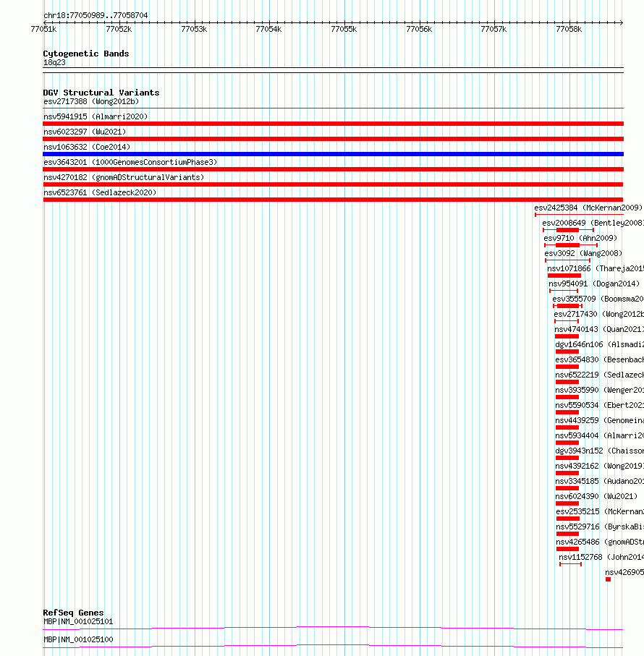The height and width of the screenshot is (656, 644).
Task: Open variant nsv4392162 (Wong2019)
Action: point(600,466)
